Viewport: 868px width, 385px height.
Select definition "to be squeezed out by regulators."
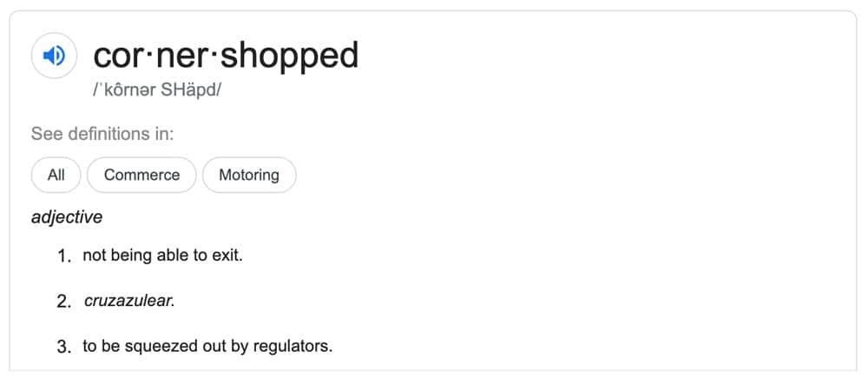click(x=207, y=346)
